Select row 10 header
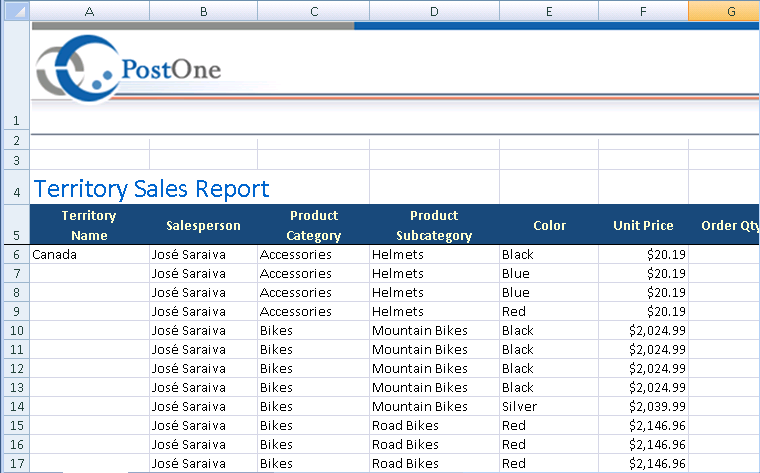Viewport: 760px width, 473px height. pos(16,331)
